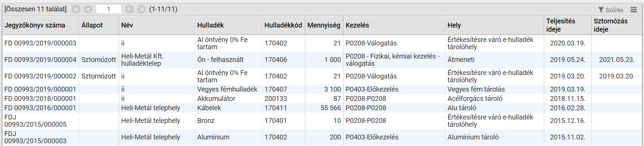644x146 pixels.
Task: Sort by Mennyiség column header
Action: (324, 25)
